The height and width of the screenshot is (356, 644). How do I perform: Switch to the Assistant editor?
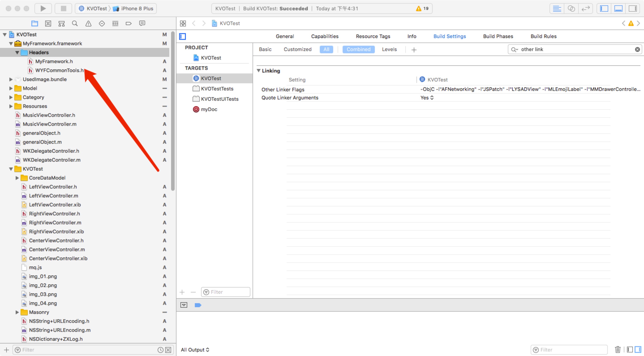coord(571,9)
